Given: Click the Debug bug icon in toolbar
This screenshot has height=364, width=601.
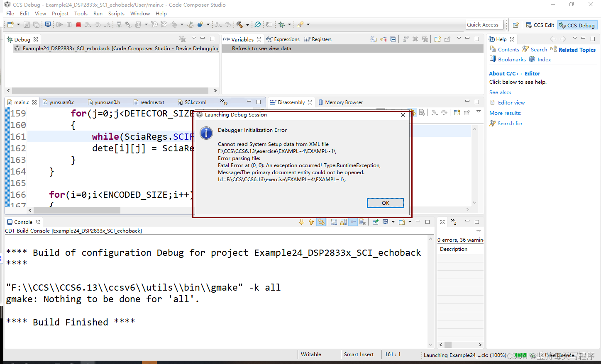Looking at the screenshot, I should pyautogui.click(x=282, y=25).
